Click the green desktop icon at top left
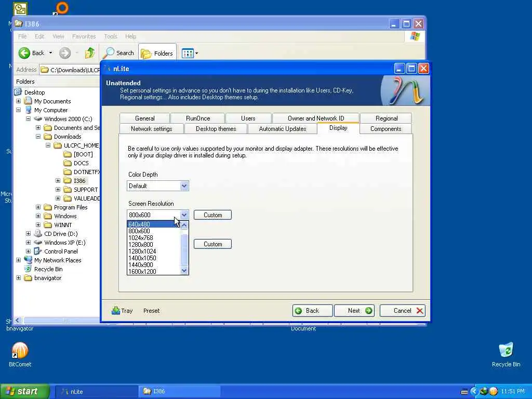 coord(20,9)
